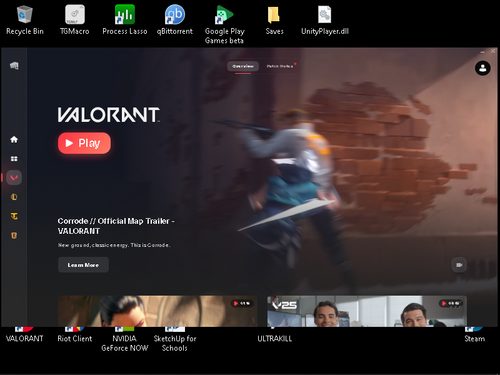The height and width of the screenshot is (375, 500).
Task: Select the Teamfight Tactics sidebar icon
Action: [x=14, y=216]
